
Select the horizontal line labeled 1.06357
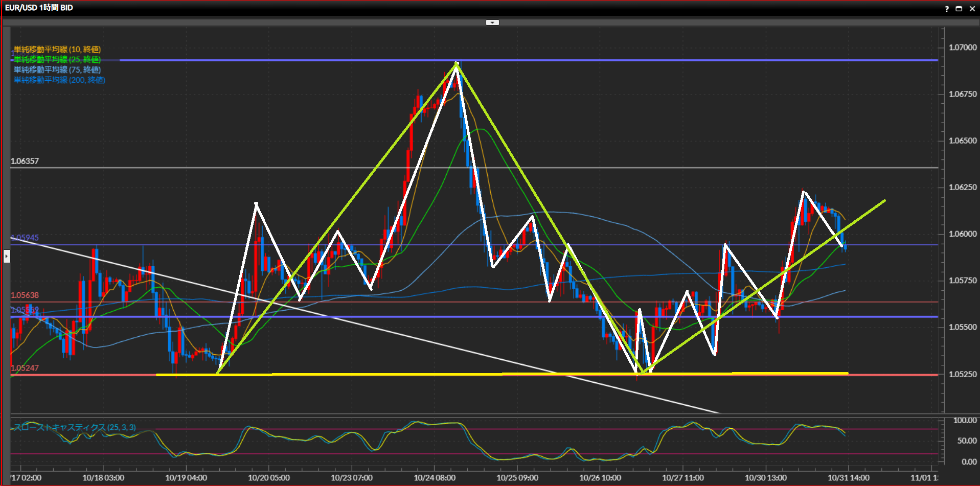click(307, 168)
